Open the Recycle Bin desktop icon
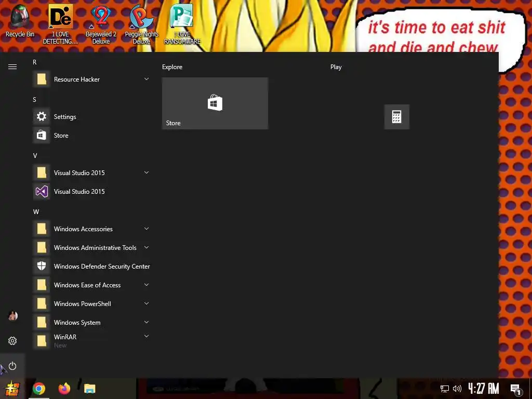This screenshot has width=532, height=399. [x=20, y=21]
